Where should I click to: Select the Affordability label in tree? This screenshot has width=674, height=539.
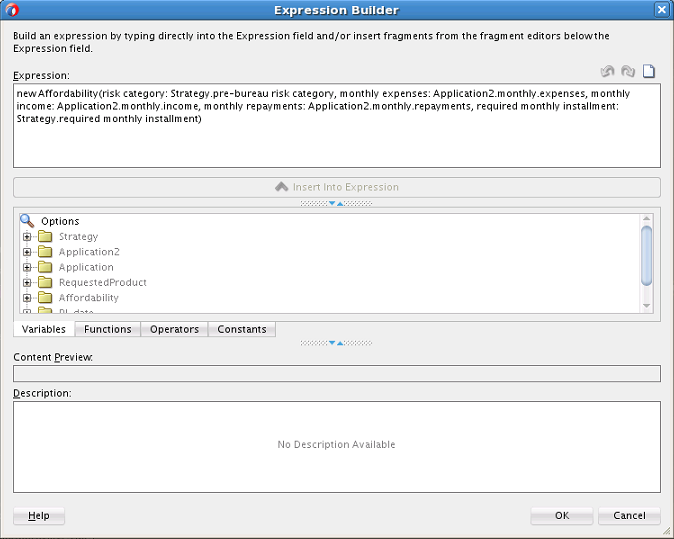point(89,298)
